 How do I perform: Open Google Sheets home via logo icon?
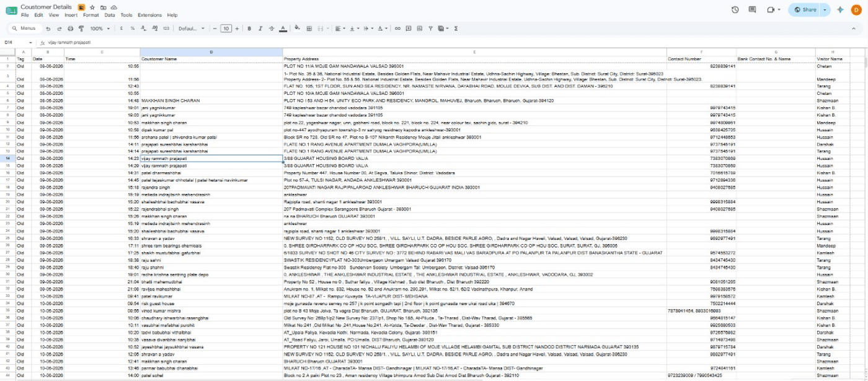click(11, 10)
